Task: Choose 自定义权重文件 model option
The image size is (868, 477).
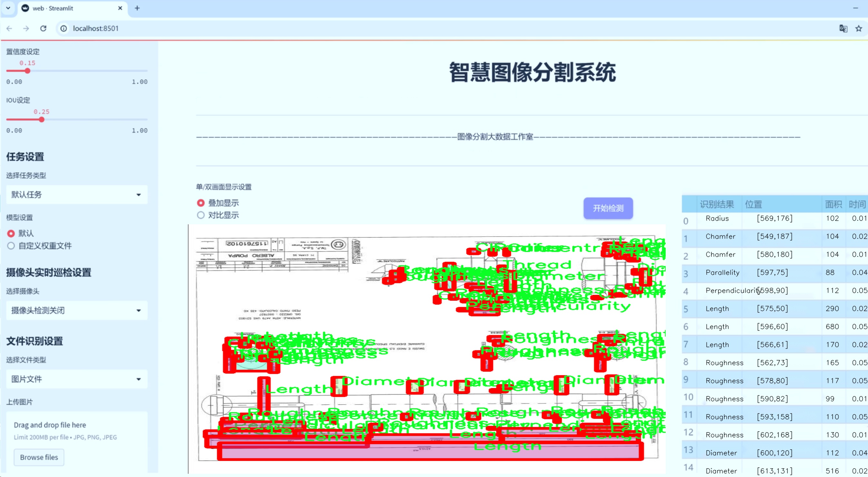Action: [11, 246]
